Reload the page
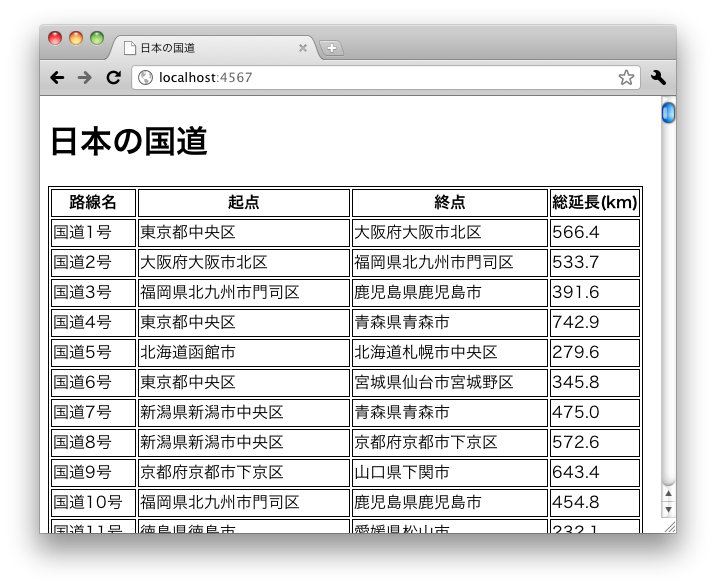The height and width of the screenshot is (588, 716). pyautogui.click(x=113, y=78)
